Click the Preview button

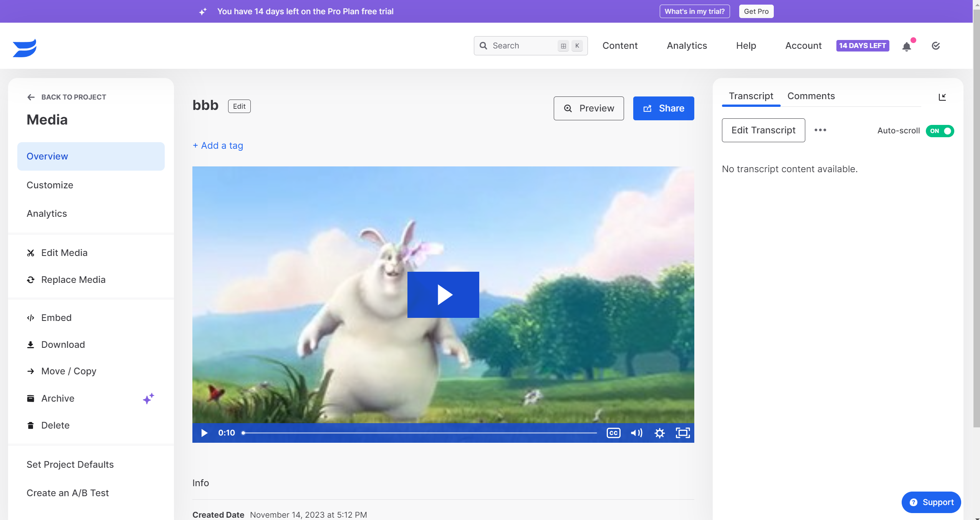pos(589,108)
